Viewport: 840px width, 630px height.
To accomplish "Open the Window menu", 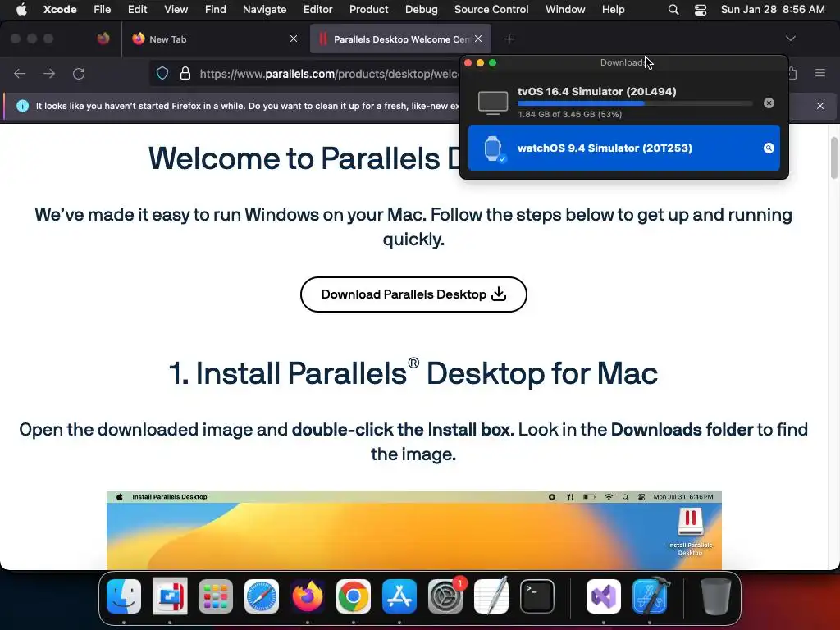I will pyautogui.click(x=565, y=10).
